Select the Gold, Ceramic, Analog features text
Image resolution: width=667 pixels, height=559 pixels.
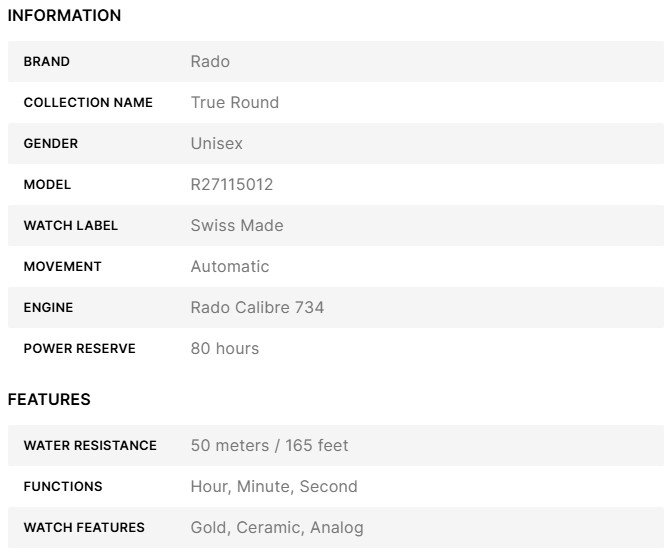277,528
